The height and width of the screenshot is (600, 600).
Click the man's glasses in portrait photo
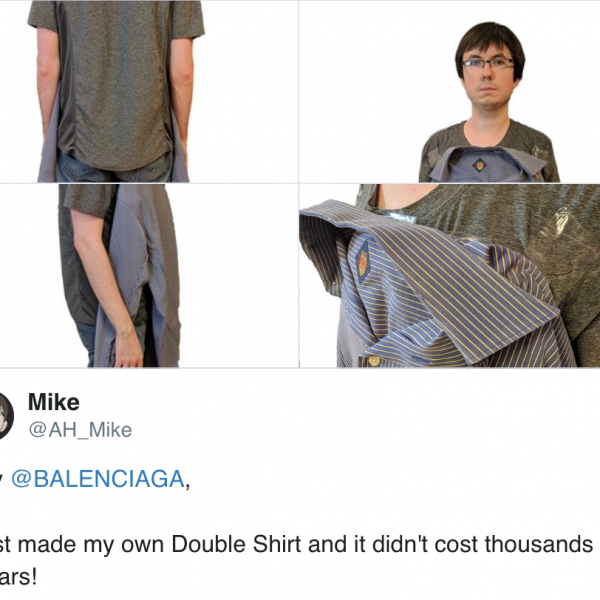click(x=487, y=63)
